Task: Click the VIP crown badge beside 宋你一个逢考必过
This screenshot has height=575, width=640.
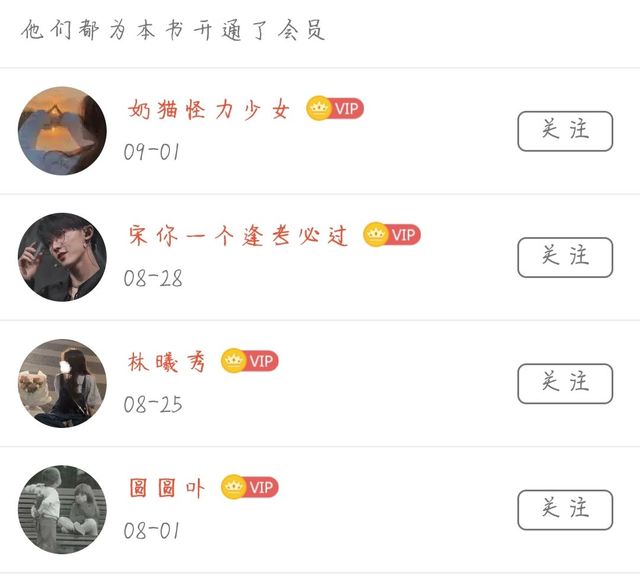Action: click(392, 235)
